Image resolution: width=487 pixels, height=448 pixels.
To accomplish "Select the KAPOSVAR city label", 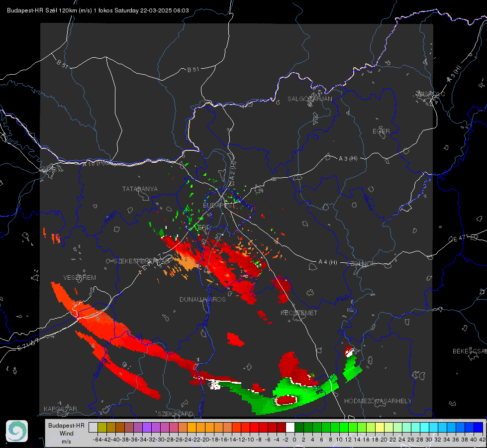I will [x=60, y=409].
